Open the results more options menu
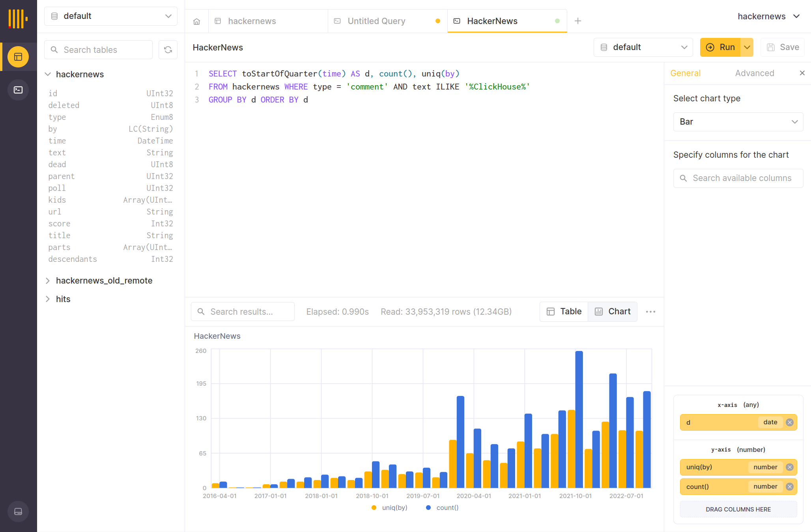This screenshot has width=811, height=532. [650, 312]
